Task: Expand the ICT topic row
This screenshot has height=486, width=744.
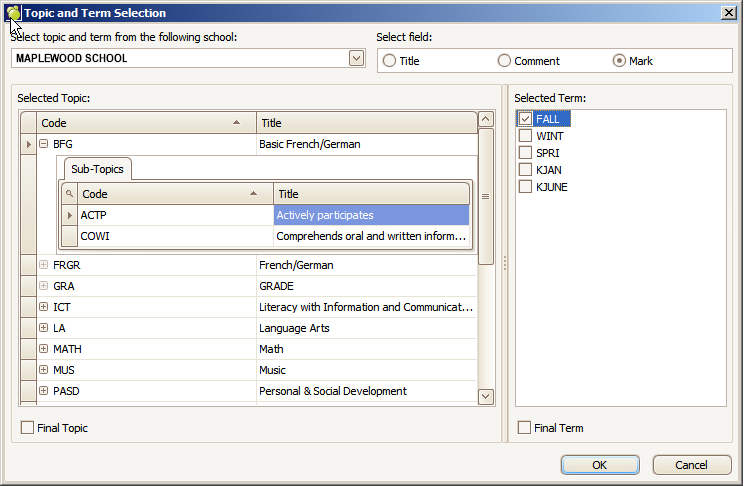Action: pos(44,307)
